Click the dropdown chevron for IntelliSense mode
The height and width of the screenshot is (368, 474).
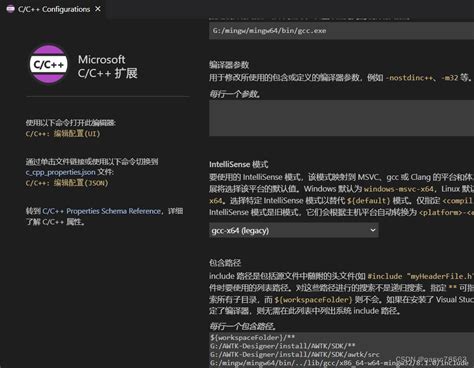(373, 230)
